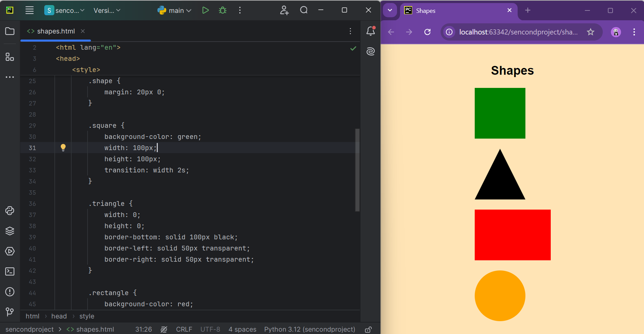Viewport: 644px width, 334px height.
Task: Open the Project tool window folder icon
Action: point(10,31)
